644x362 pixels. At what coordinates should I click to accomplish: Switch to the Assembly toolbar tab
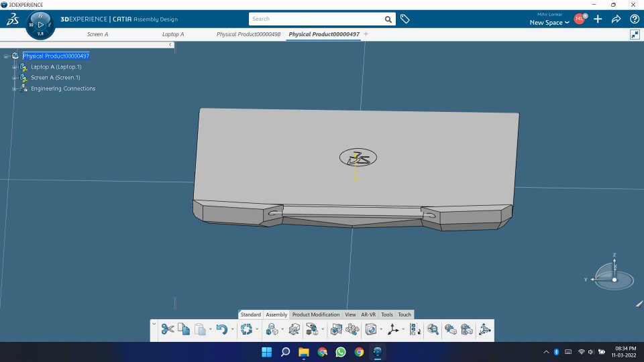coord(276,314)
